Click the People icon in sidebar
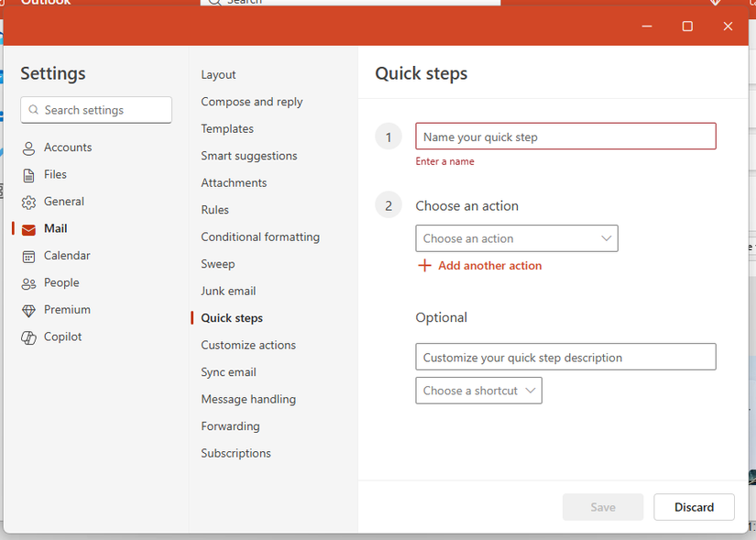Viewport: 756px width, 540px height. (x=28, y=283)
